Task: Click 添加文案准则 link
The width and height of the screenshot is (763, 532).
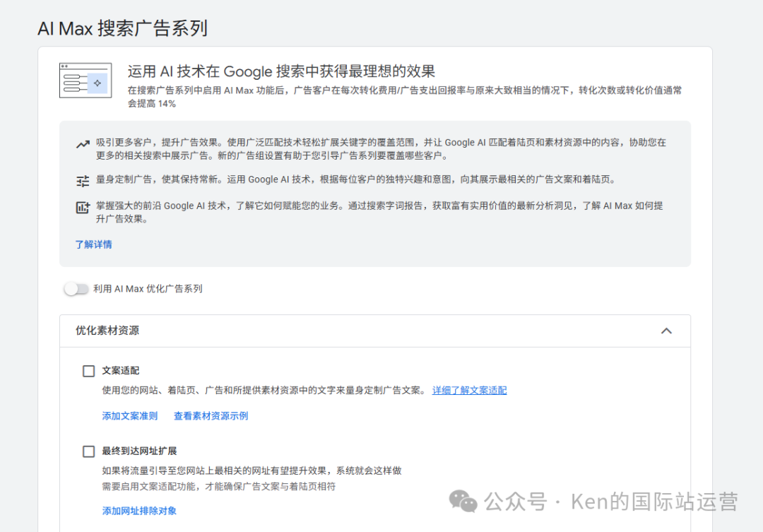Action: click(x=130, y=416)
